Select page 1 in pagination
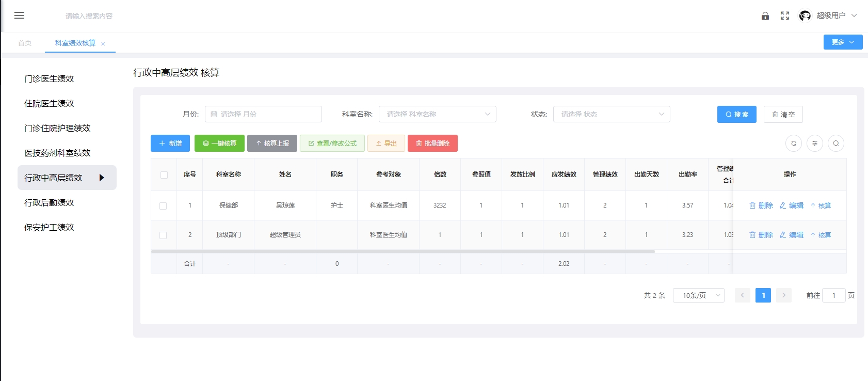Viewport: 868px width, 381px height. (763, 295)
